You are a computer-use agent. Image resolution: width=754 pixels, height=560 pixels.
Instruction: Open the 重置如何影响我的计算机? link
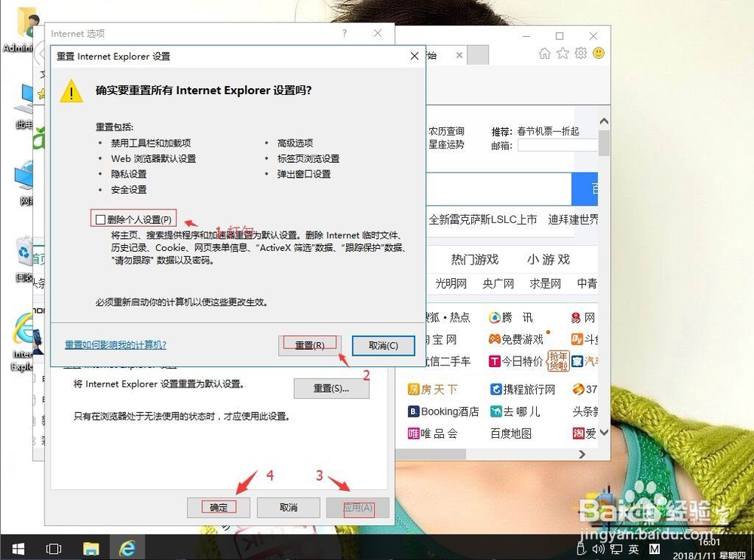coord(115,344)
